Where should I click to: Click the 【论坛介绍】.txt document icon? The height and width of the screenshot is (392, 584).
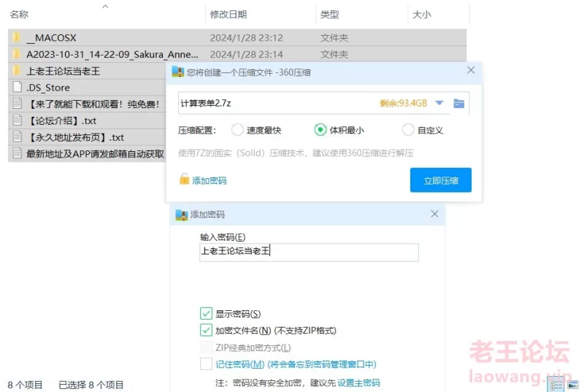[x=17, y=120]
